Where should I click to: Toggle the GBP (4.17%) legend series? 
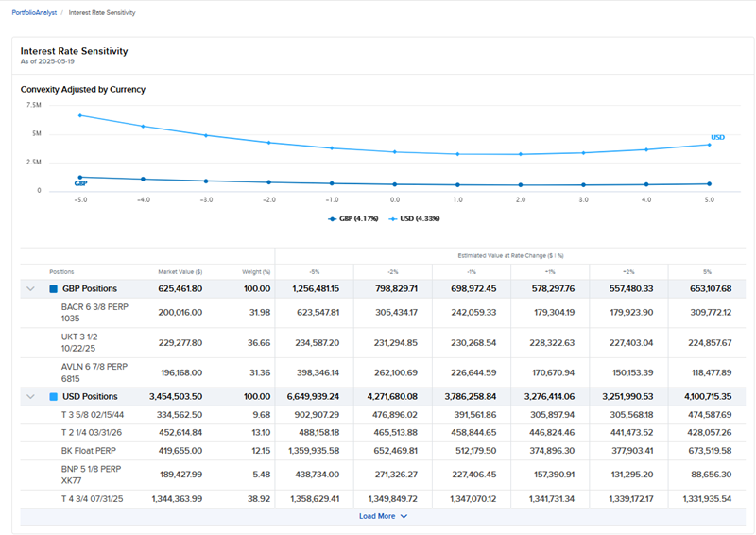[353, 218]
